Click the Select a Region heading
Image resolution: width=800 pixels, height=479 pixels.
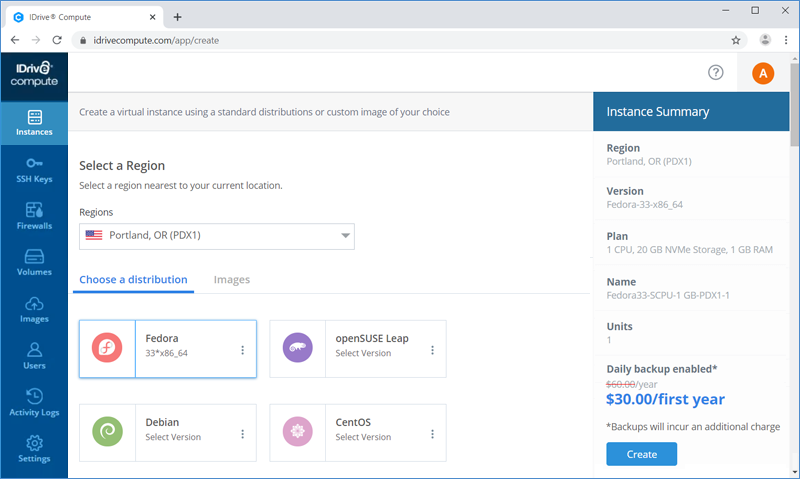click(x=122, y=166)
